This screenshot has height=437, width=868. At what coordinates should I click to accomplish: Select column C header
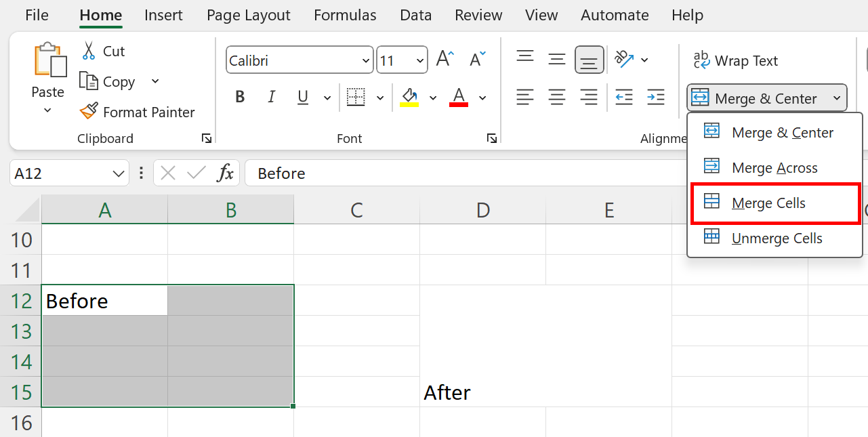point(356,210)
